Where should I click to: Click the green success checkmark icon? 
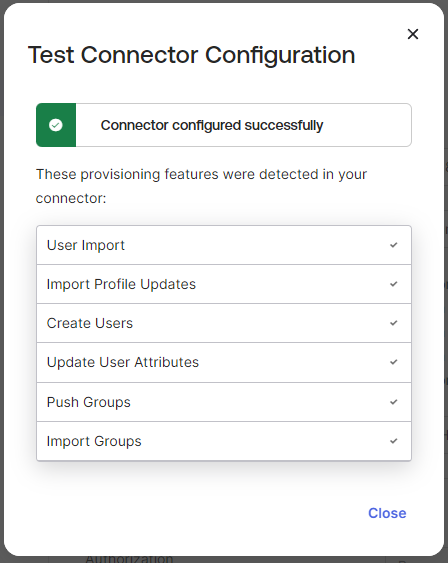tap(56, 125)
